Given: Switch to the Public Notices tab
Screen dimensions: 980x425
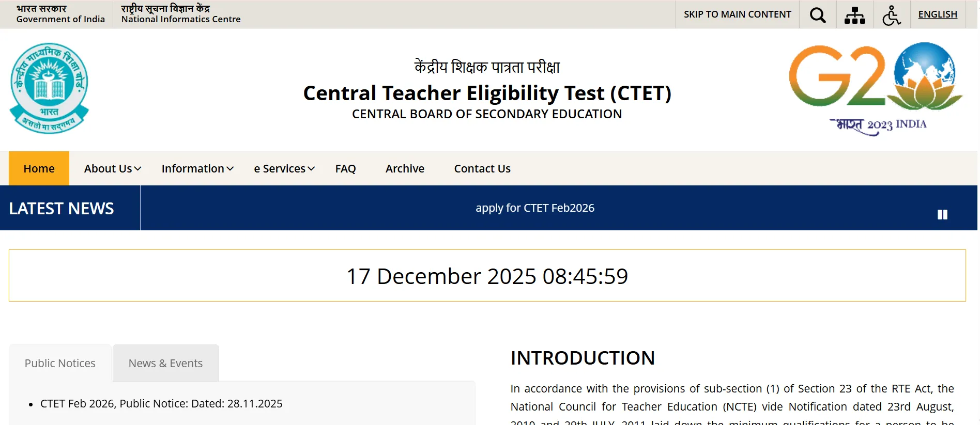Looking at the screenshot, I should pos(59,363).
